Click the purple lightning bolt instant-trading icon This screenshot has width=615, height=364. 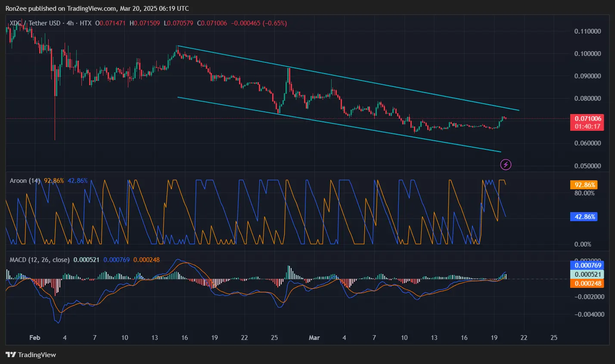(x=505, y=164)
